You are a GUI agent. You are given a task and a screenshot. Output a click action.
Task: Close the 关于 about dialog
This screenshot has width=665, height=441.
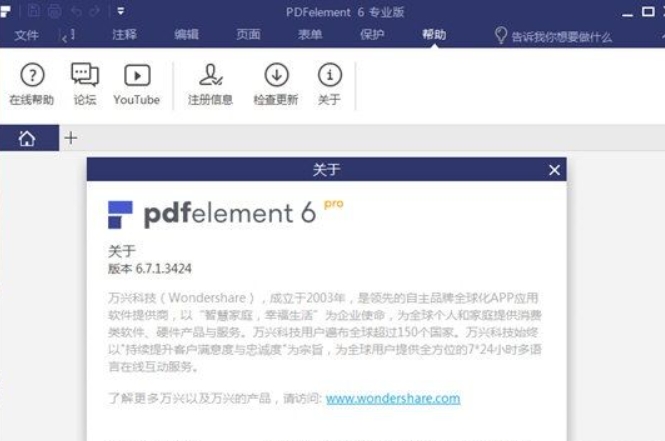coord(554,170)
